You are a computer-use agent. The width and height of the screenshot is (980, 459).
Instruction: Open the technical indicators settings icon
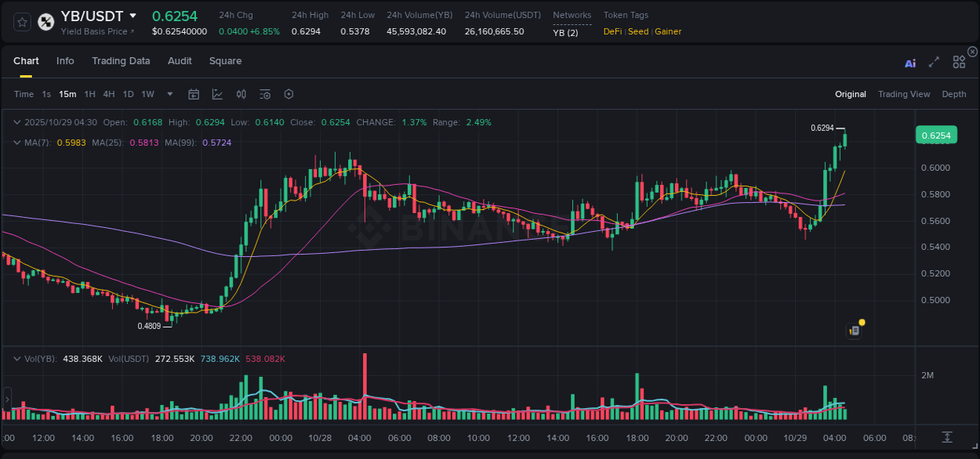(x=265, y=93)
